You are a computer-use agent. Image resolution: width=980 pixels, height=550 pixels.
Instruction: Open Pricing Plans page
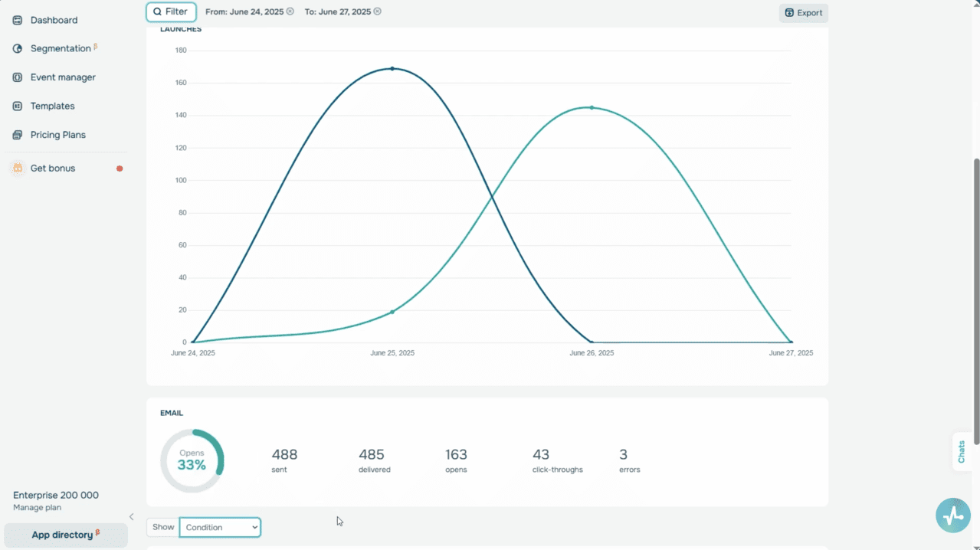[x=58, y=135]
